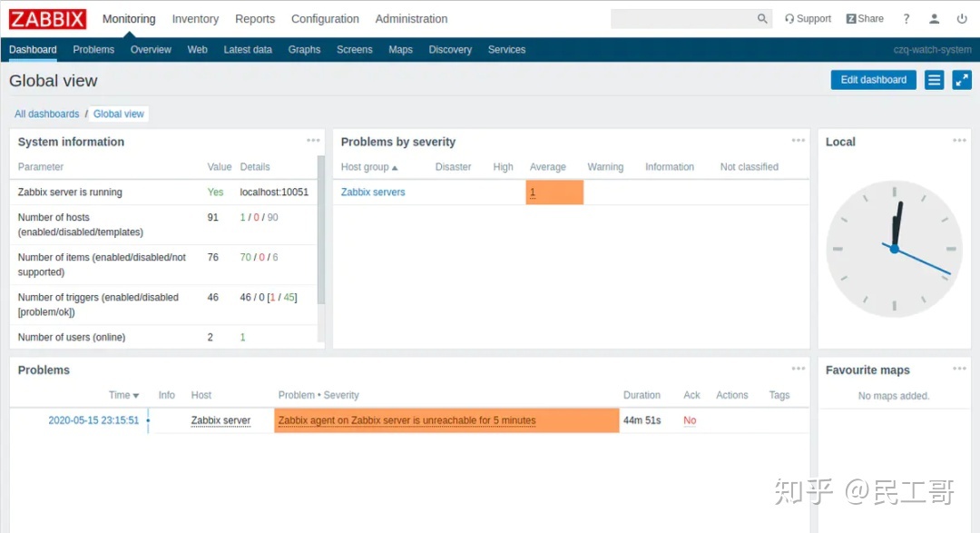Go to the Problems submenu tab
980x533 pixels.
93,49
